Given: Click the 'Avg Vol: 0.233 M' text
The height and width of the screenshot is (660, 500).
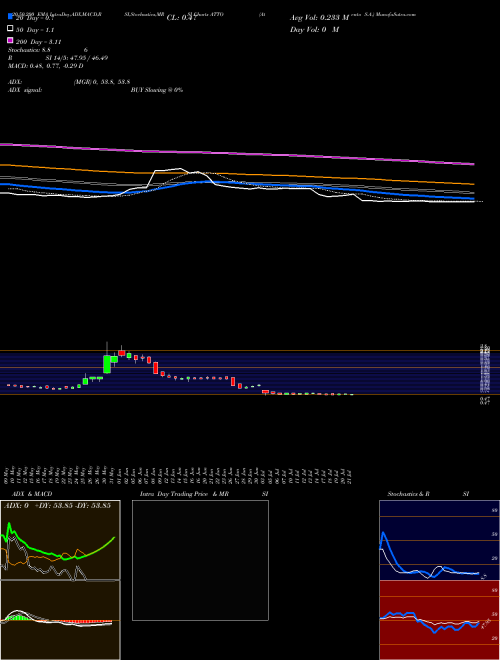Looking at the screenshot, I should pos(320,18).
